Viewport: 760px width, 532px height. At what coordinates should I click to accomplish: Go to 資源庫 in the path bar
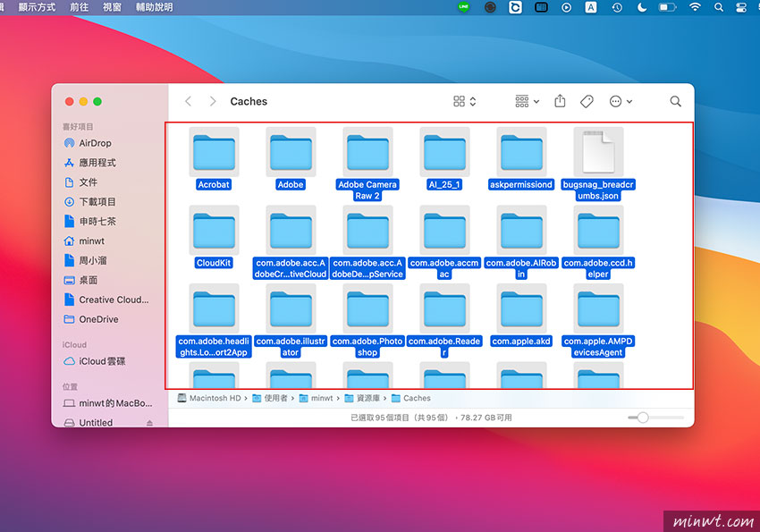click(362, 398)
